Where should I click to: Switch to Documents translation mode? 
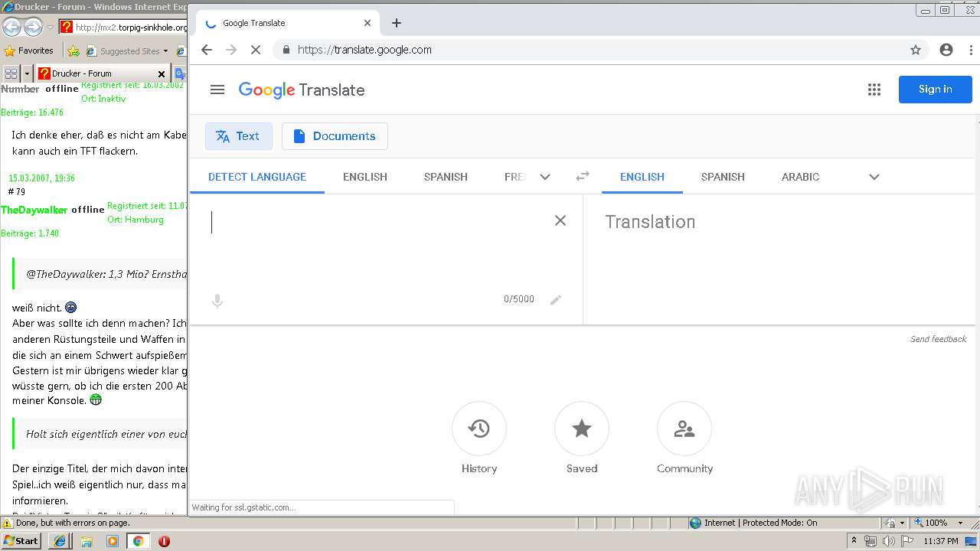[x=335, y=136]
